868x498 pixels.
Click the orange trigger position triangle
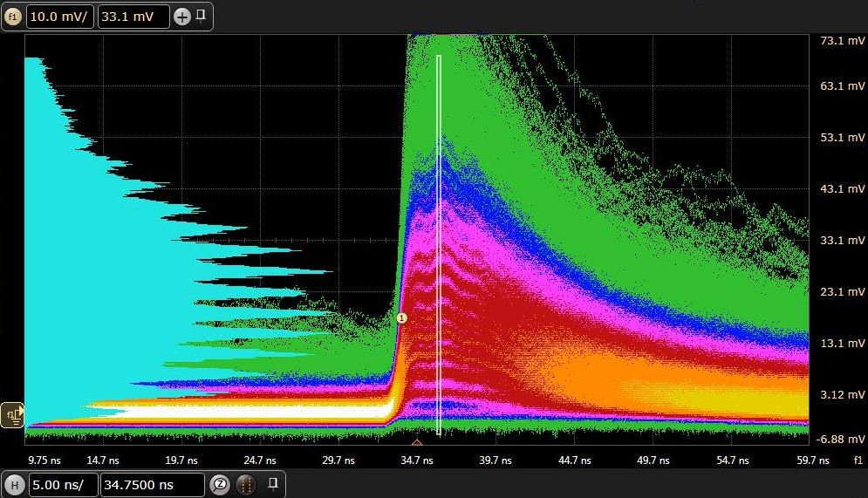pos(417,442)
